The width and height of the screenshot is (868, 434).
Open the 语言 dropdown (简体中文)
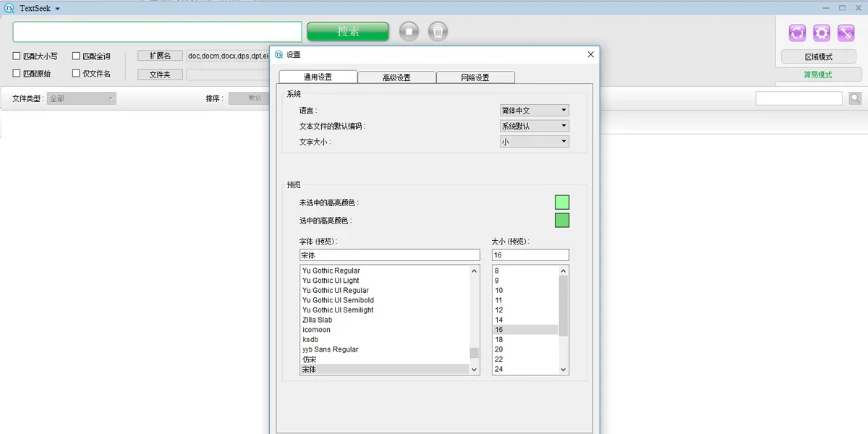535,111
